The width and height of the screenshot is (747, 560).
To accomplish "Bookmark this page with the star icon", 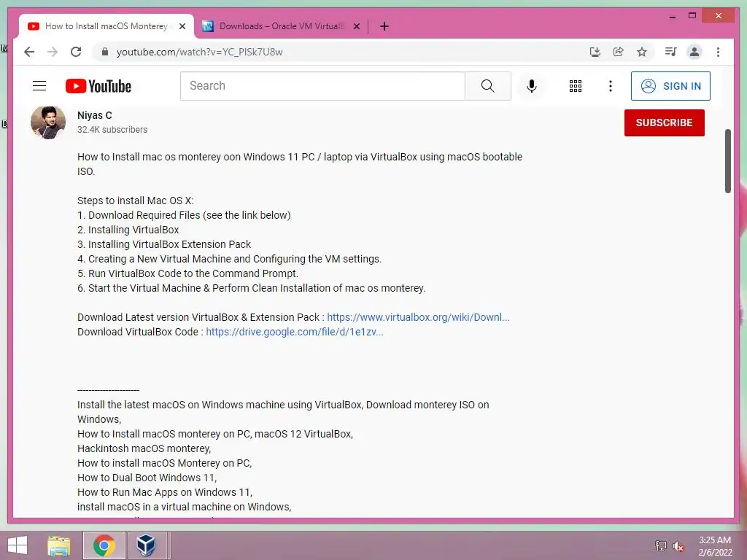I will coord(642,52).
